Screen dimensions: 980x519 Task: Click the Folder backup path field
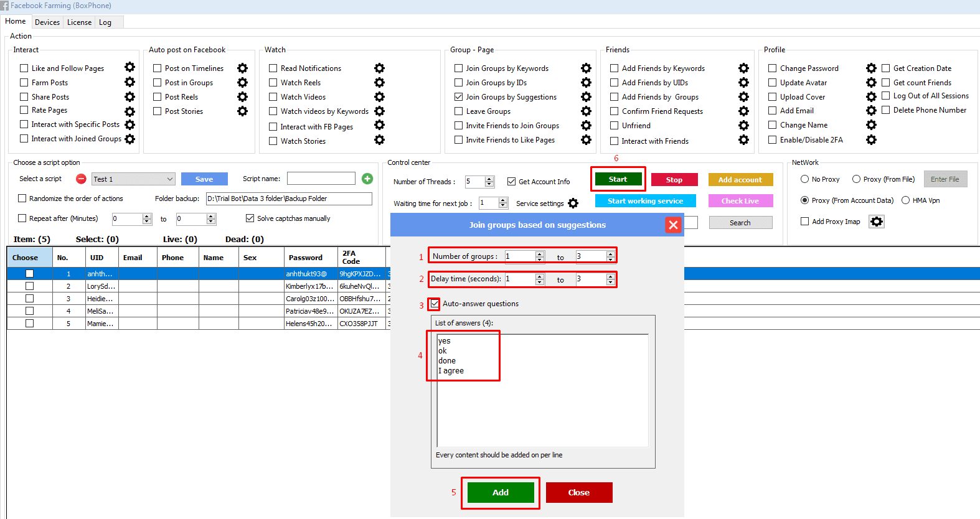(x=289, y=199)
